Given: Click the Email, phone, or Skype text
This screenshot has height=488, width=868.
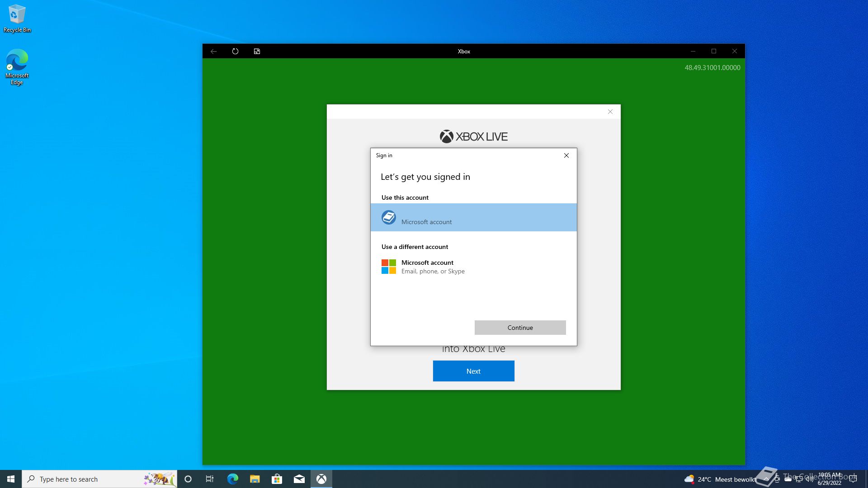Looking at the screenshot, I should coord(433,271).
